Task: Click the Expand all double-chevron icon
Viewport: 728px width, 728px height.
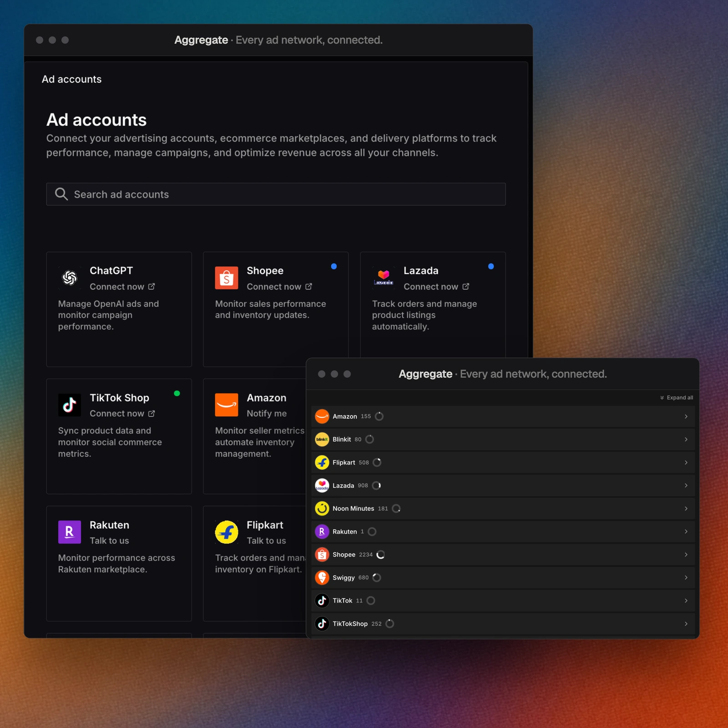Action: 662,398
